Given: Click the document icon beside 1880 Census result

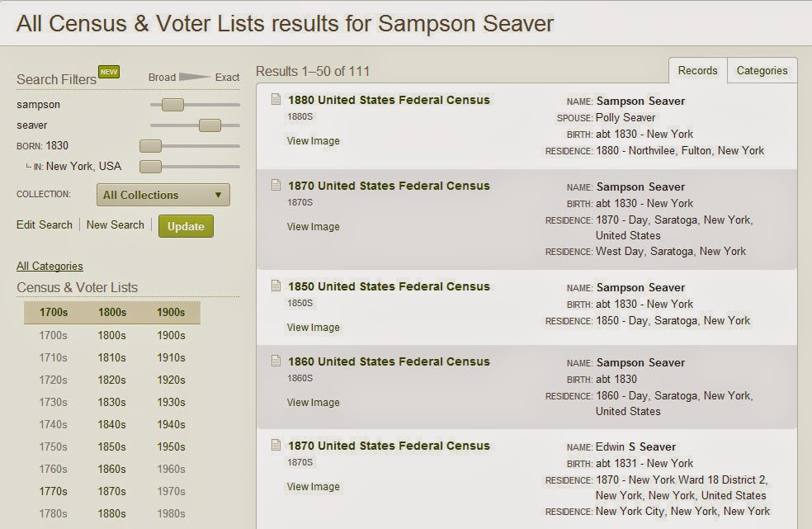Looking at the screenshot, I should 276,99.
